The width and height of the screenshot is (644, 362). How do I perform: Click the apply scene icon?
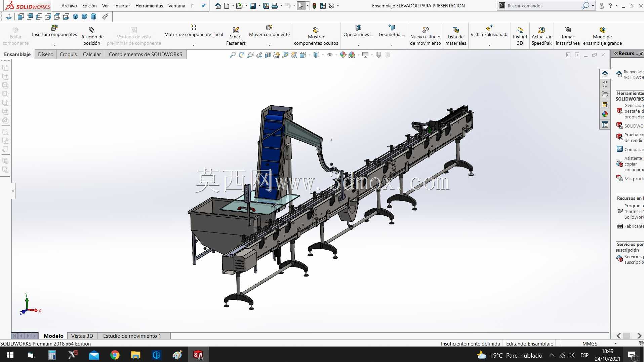point(352,55)
